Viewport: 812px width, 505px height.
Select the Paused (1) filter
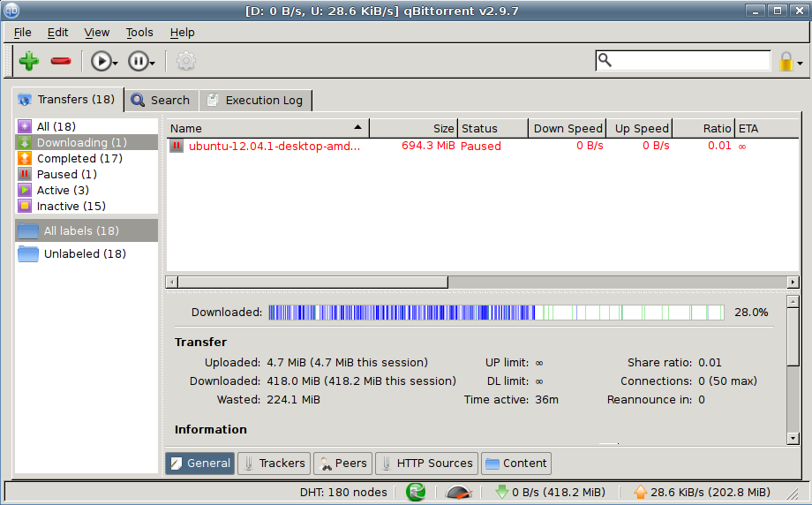[x=86, y=174]
